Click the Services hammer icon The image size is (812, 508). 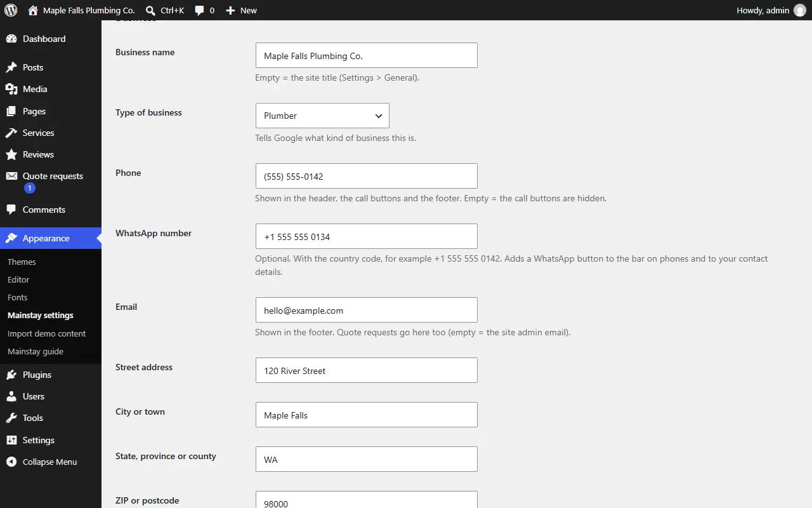11,133
